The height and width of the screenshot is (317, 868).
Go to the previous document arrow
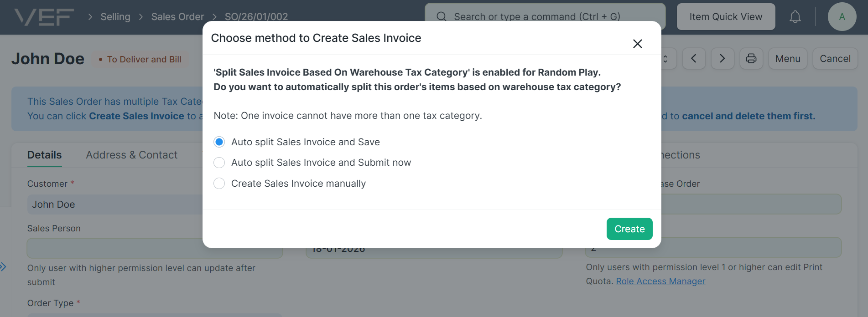(694, 59)
